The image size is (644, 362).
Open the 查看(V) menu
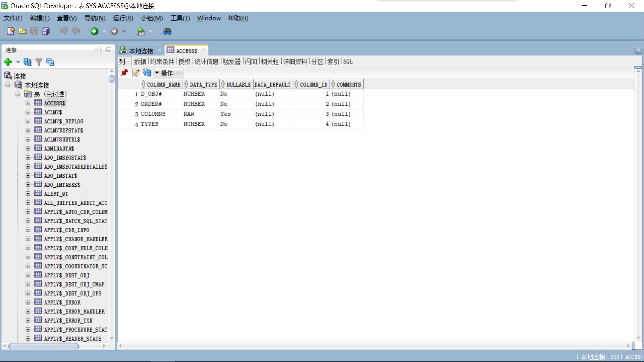click(x=66, y=18)
